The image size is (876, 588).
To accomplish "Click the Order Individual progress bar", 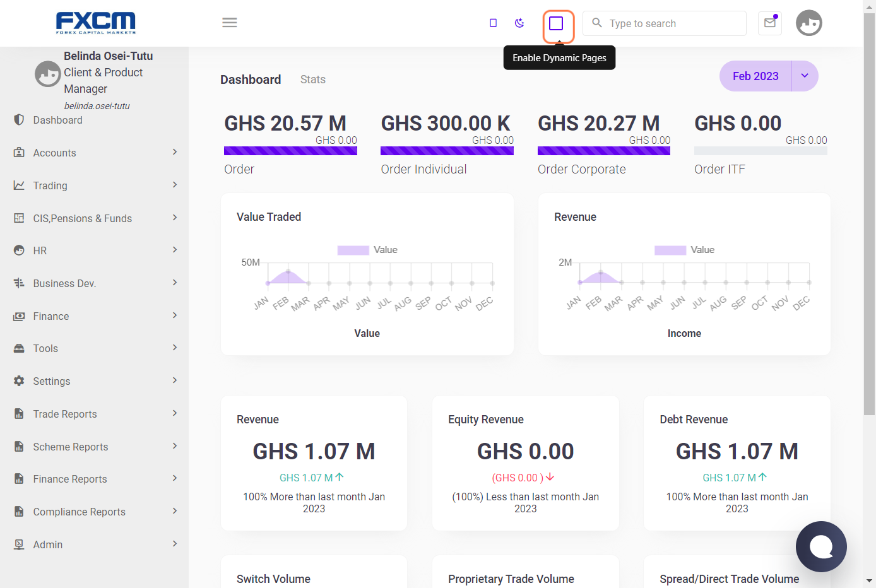I will (447, 151).
